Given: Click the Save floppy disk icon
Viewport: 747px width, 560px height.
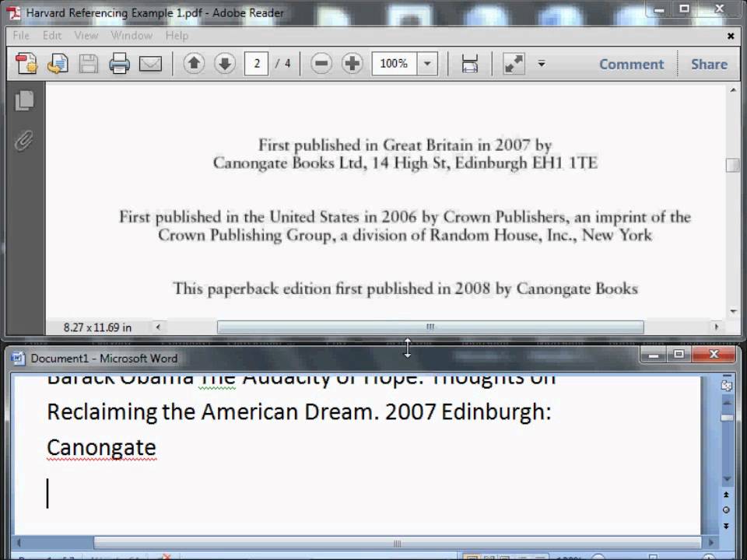Looking at the screenshot, I should (x=89, y=63).
